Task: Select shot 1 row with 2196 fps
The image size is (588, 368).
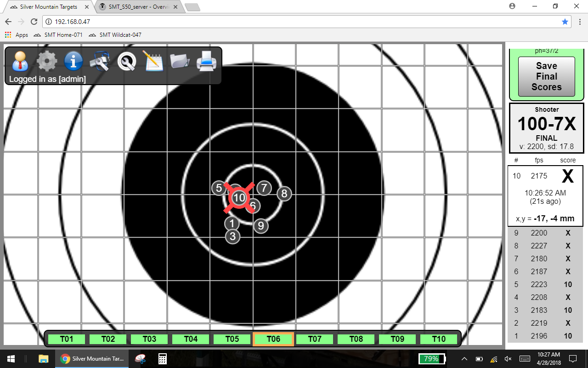Action: pyautogui.click(x=545, y=336)
